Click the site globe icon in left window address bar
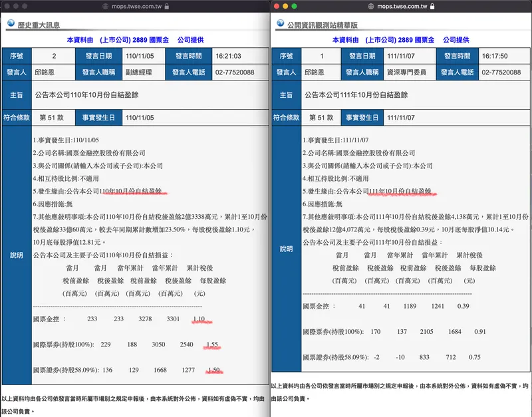This screenshot has height=417, width=532. (x=106, y=7)
